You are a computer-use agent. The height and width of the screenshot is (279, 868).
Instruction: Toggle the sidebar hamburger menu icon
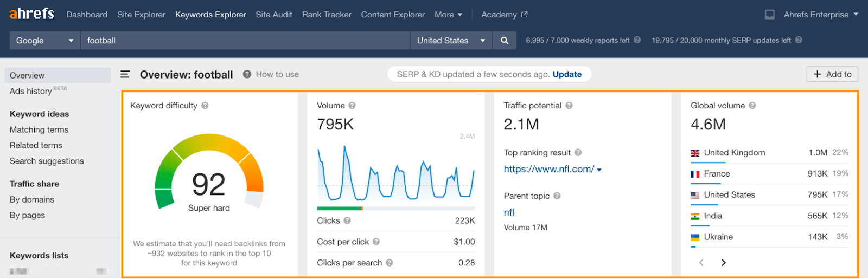[125, 74]
